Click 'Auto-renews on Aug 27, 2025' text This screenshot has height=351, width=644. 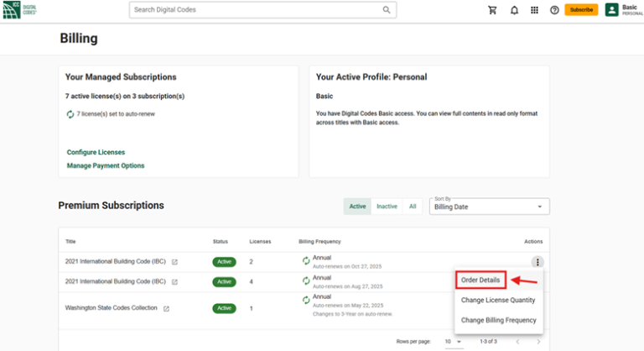pyautogui.click(x=347, y=286)
